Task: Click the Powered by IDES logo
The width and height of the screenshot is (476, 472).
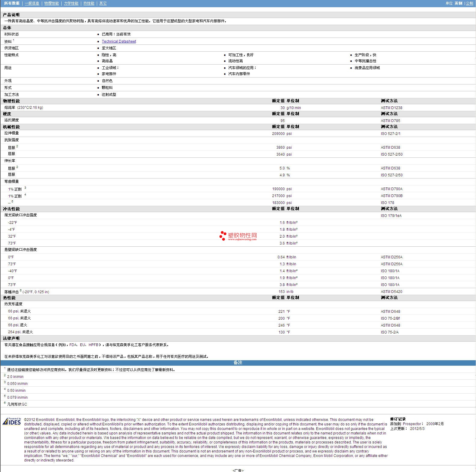Action: tap(12, 421)
